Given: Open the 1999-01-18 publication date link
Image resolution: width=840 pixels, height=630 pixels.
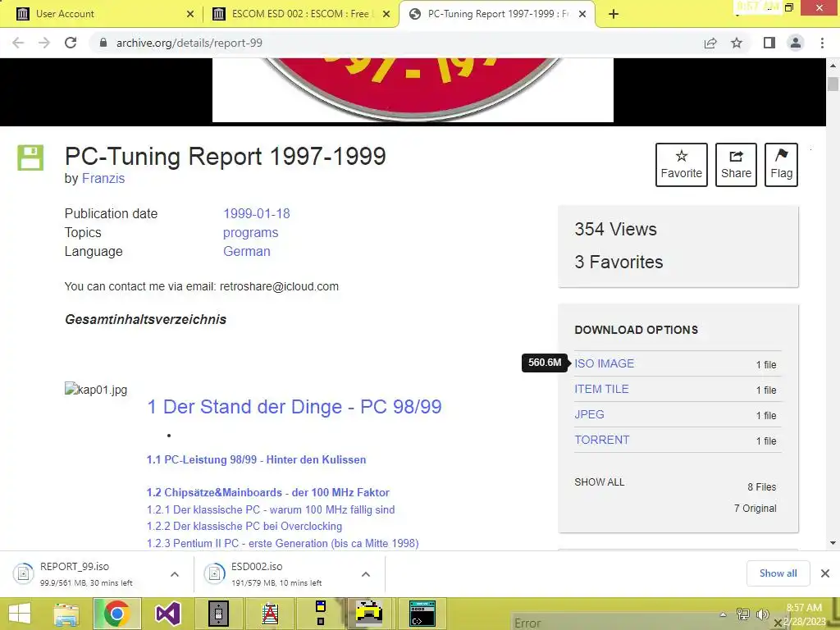Looking at the screenshot, I should coord(257,214).
